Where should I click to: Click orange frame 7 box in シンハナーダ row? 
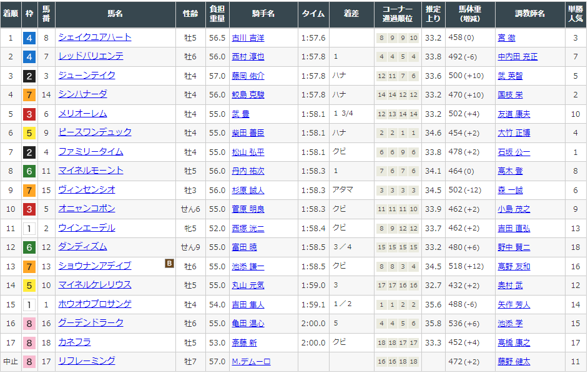29,95
